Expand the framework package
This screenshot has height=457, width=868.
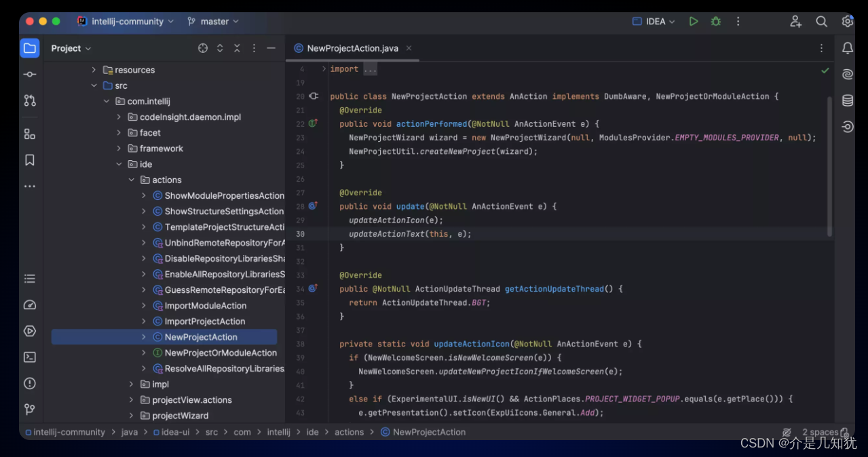click(119, 148)
